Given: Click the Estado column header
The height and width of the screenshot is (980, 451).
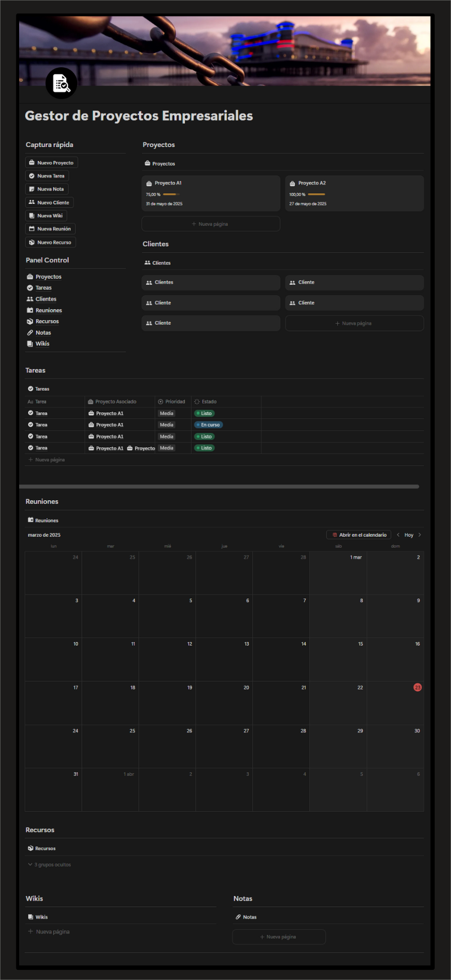Looking at the screenshot, I should click(226, 402).
